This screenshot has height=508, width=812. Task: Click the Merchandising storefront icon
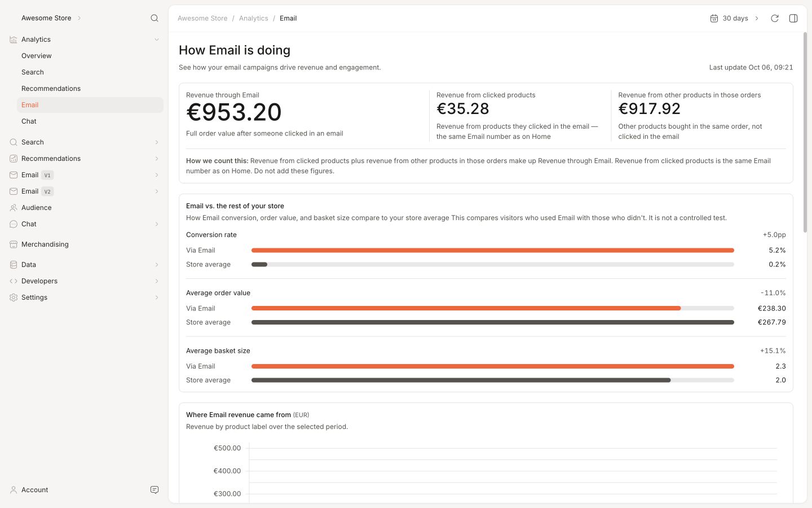click(x=14, y=244)
